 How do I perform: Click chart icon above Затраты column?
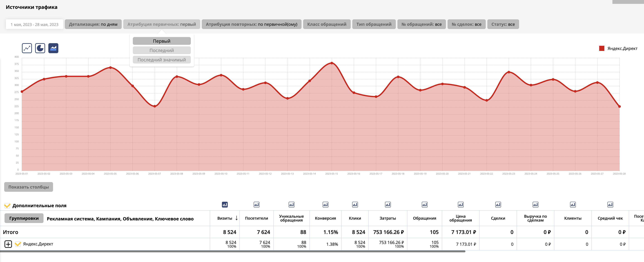tap(387, 205)
